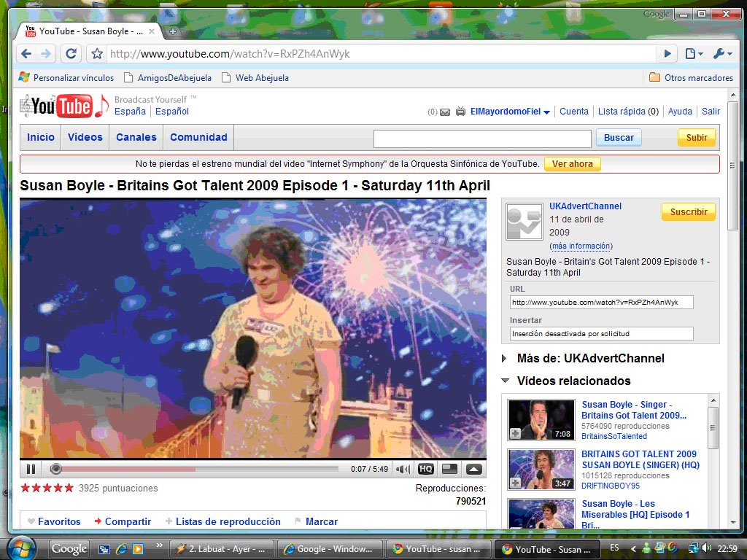747x560 pixels.
Task: Go back with the browser back arrow
Action: point(27,54)
